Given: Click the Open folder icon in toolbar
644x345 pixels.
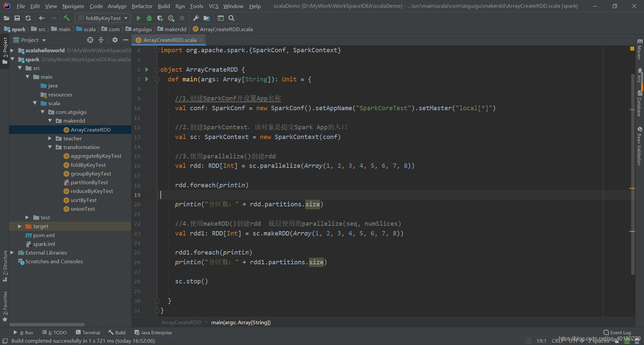Looking at the screenshot, I should tap(6, 18).
